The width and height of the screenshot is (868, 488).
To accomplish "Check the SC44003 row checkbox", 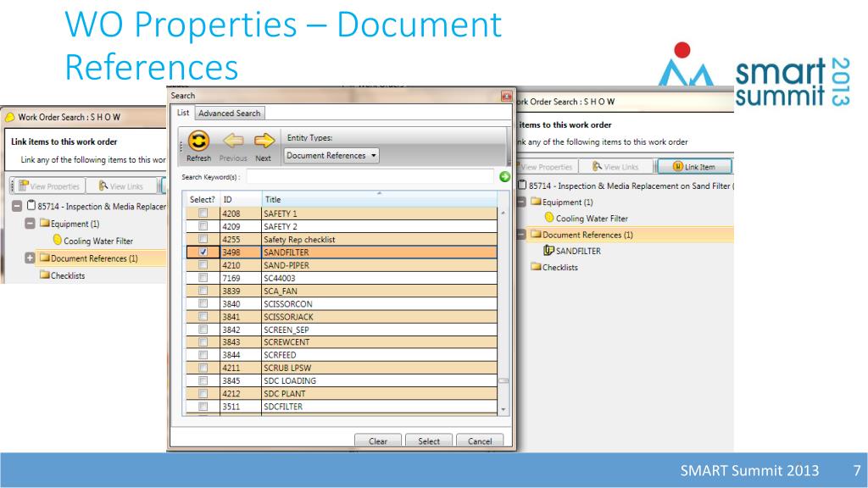I will (203, 278).
